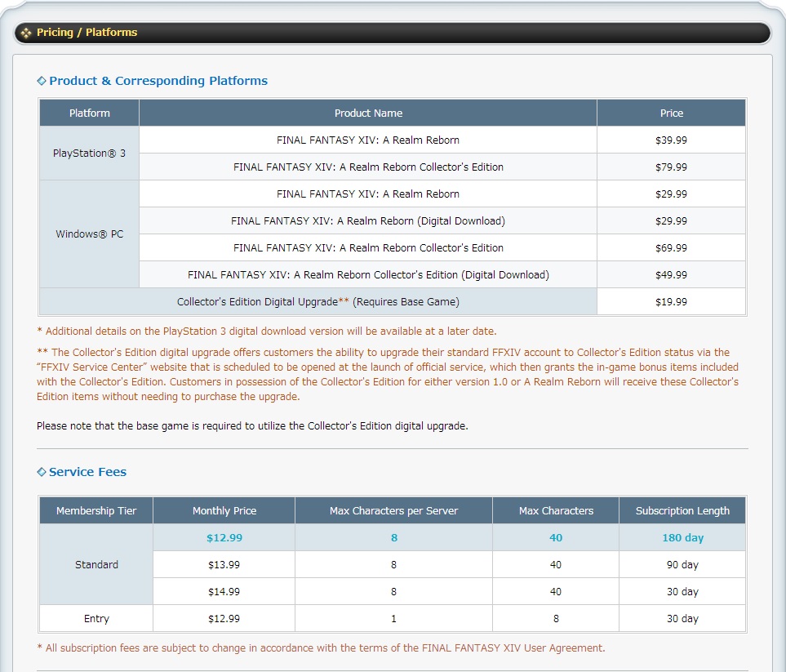
Task: Click the $19.99 price cell
Action: click(671, 302)
